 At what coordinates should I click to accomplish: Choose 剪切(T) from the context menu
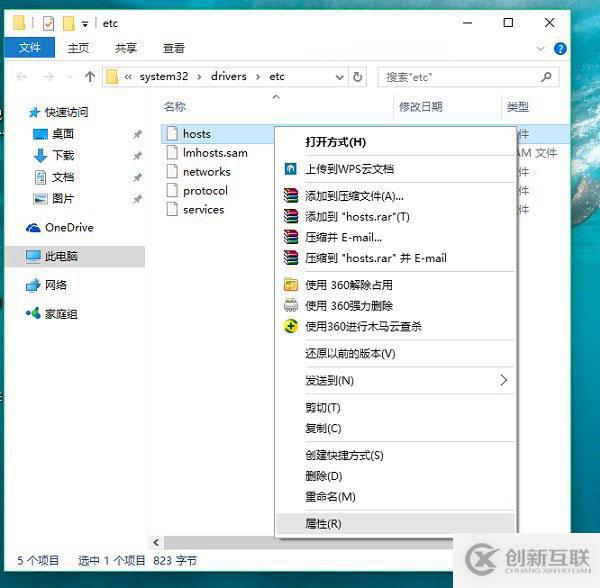point(396,407)
